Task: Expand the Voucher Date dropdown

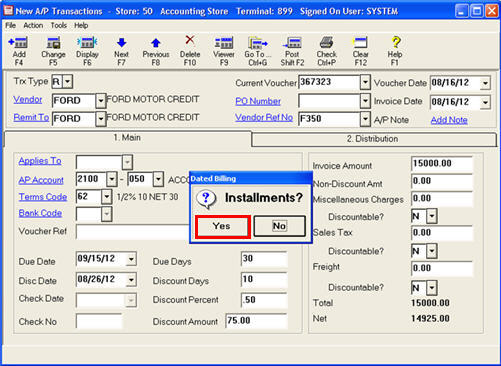Action: point(485,83)
